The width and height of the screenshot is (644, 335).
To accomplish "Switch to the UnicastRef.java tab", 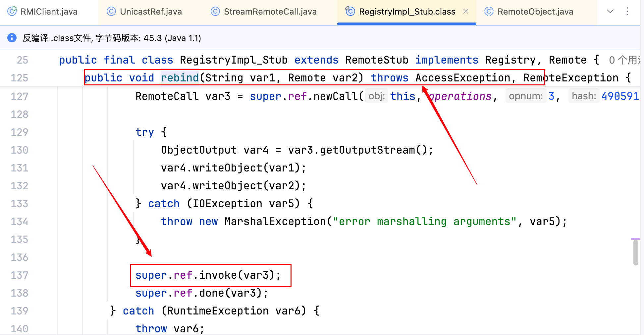I will (151, 12).
